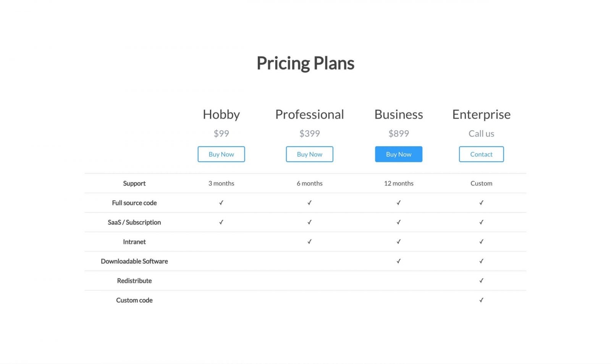Viewport: 611px width, 364px height.
Task: Select the Enterprise plan column header
Action: tap(481, 114)
